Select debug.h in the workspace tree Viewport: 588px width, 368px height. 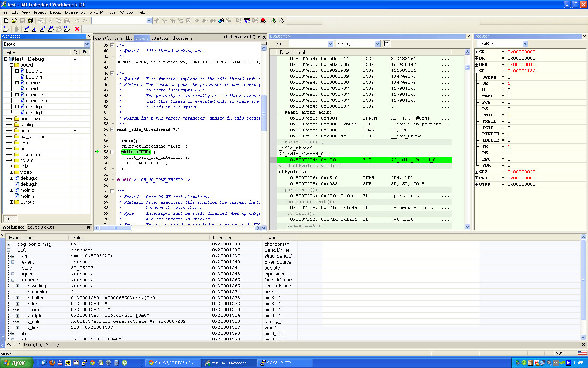point(29,184)
